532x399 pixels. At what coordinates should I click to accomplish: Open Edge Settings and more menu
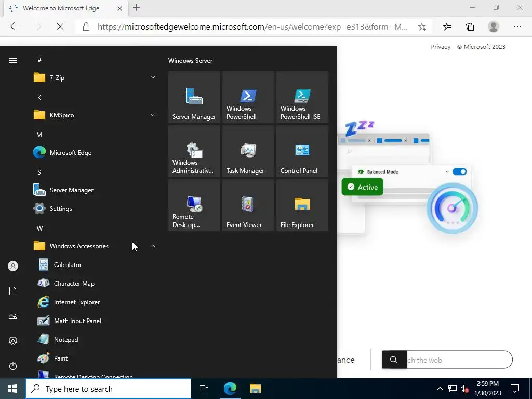[517, 26]
